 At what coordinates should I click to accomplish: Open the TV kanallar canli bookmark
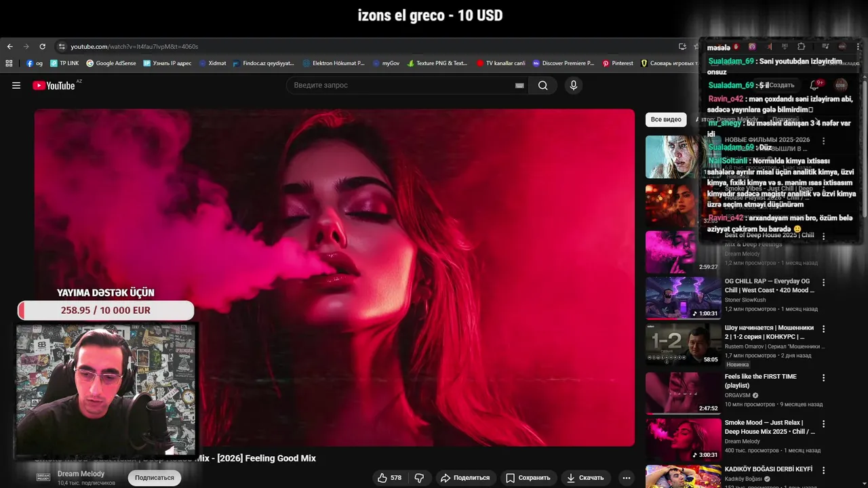[501, 63]
